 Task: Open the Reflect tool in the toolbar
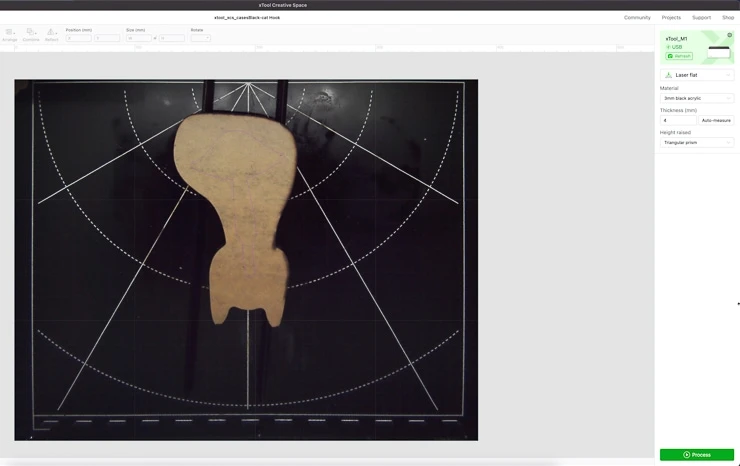tap(51, 34)
